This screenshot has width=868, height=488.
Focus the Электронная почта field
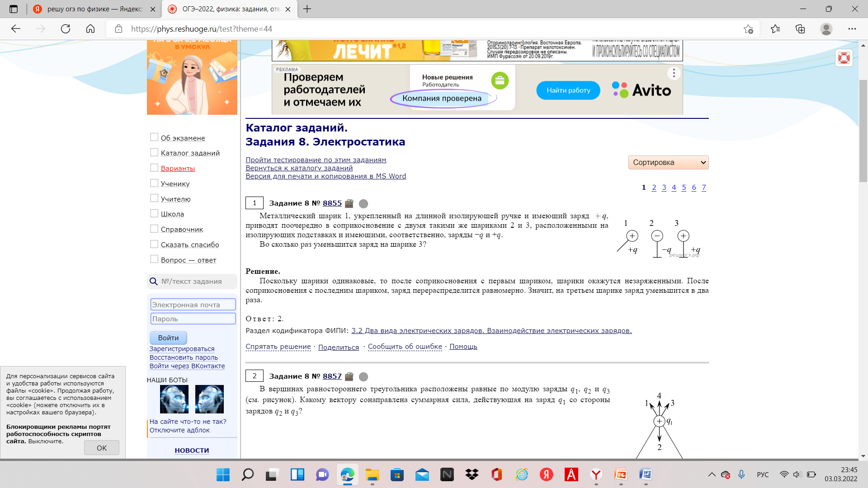[x=193, y=305]
